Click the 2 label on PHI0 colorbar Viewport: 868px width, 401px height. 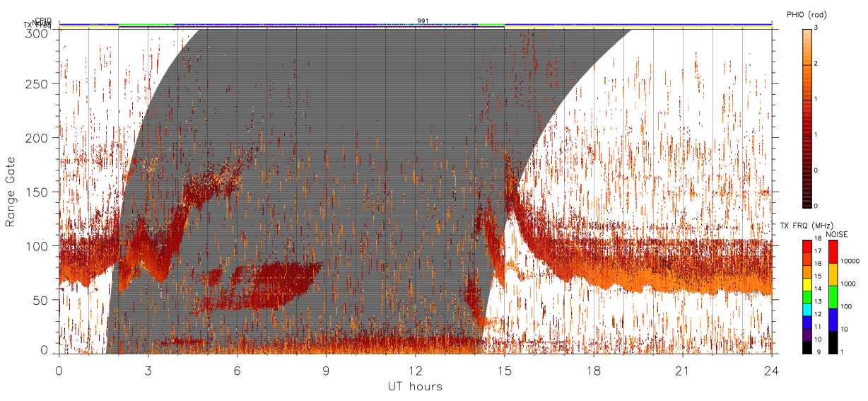tap(816, 64)
